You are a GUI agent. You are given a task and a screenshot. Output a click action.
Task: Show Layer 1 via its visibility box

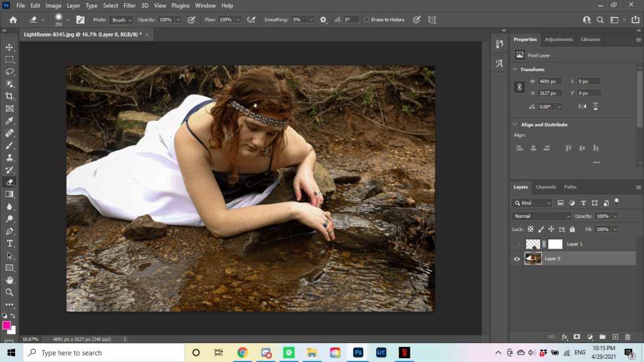click(517, 244)
